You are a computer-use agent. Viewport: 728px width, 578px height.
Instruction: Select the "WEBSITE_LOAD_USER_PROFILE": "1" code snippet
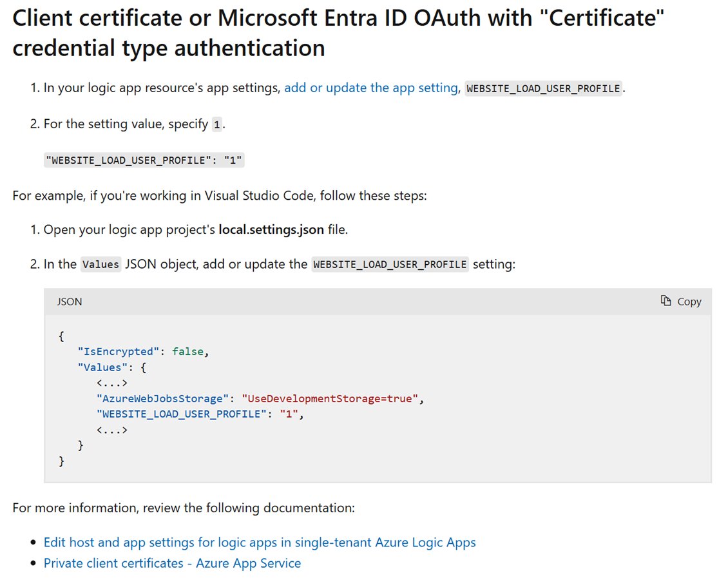click(x=143, y=160)
